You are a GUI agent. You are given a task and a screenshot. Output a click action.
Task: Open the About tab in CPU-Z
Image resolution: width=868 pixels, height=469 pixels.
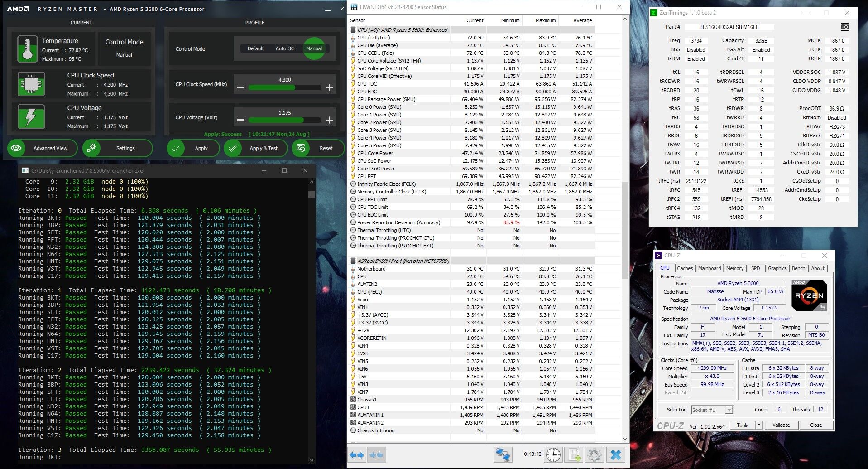(x=818, y=268)
